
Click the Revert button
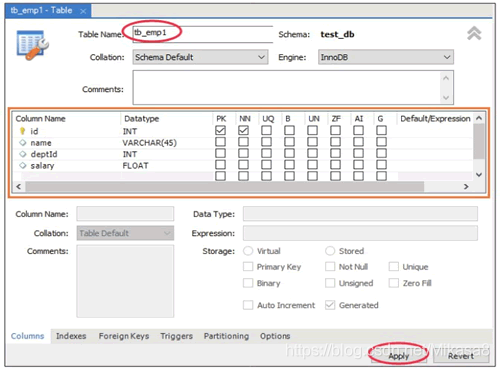tap(461, 356)
